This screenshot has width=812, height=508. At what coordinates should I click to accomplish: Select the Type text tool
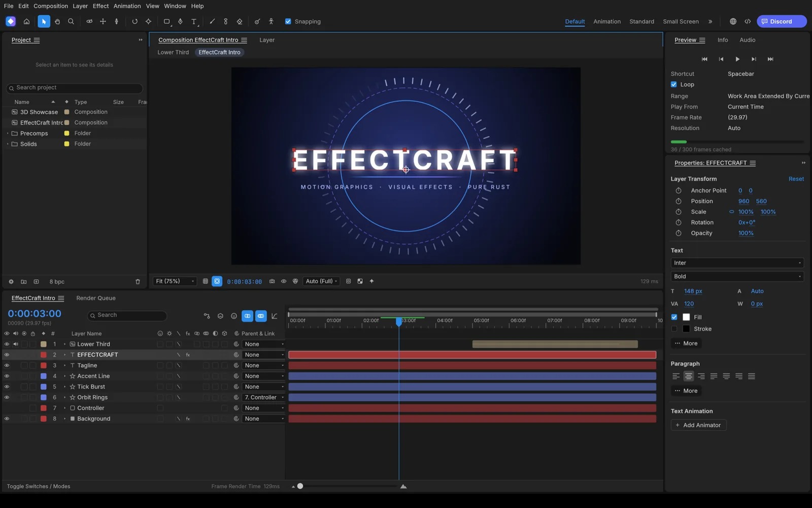pos(194,21)
